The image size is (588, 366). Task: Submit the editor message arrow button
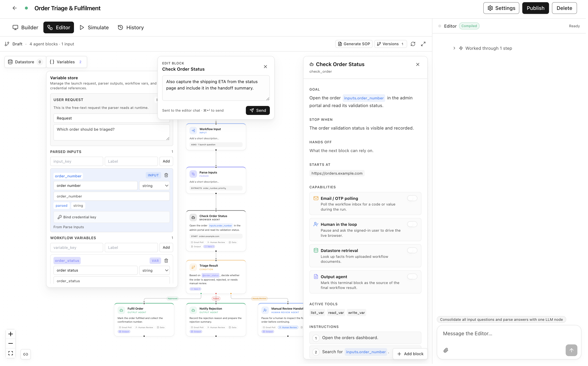[574, 352]
